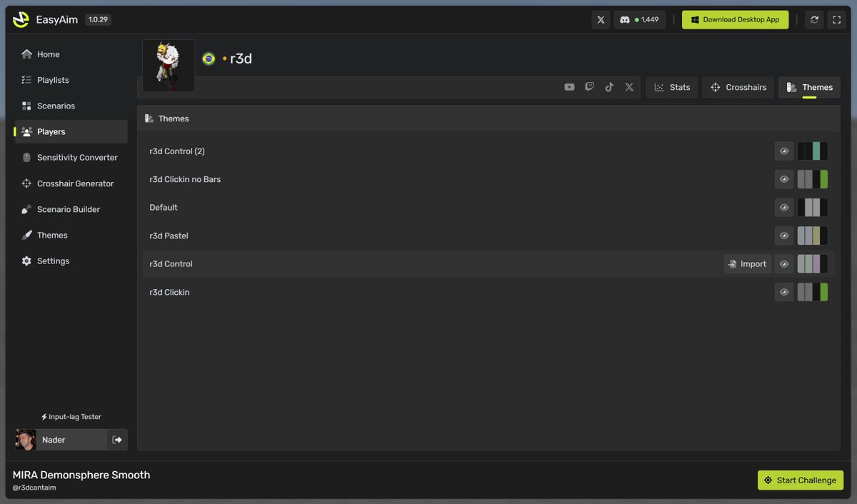Click the r3d Clickin theme color swatch
This screenshot has width=857, height=504.
[813, 292]
